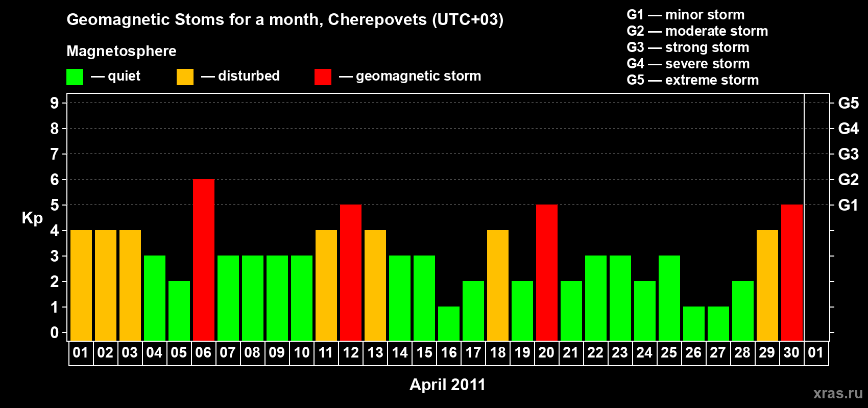Click the G3 right axis label
The width and height of the screenshot is (868, 408).
tap(849, 154)
